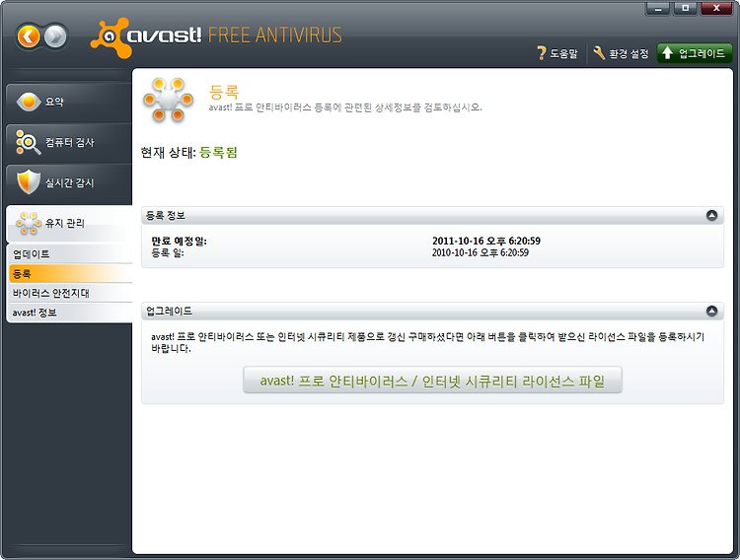
Task: Click the large 등록 header icon
Action: pyautogui.click(x=168, y=101)
